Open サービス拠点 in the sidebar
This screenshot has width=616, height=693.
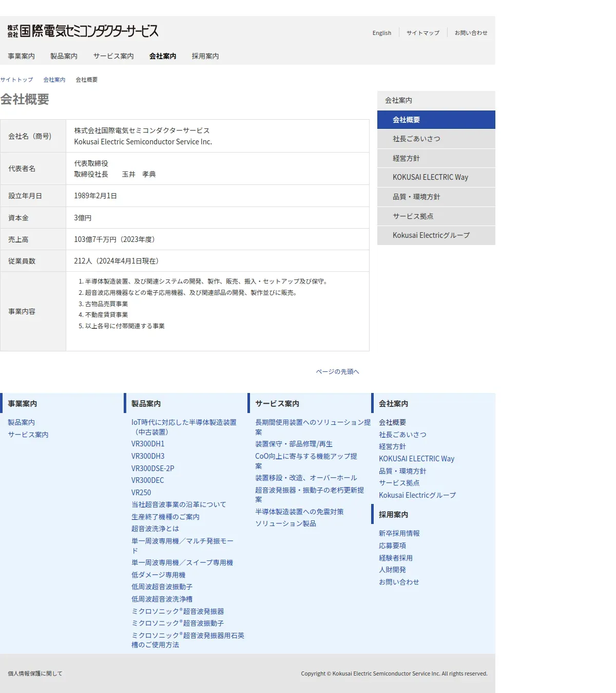436,216
